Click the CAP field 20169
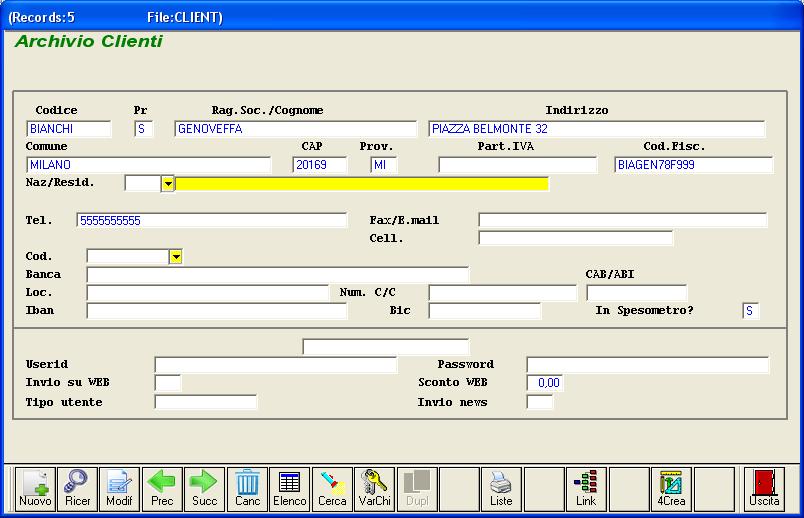 coord(320,165)
